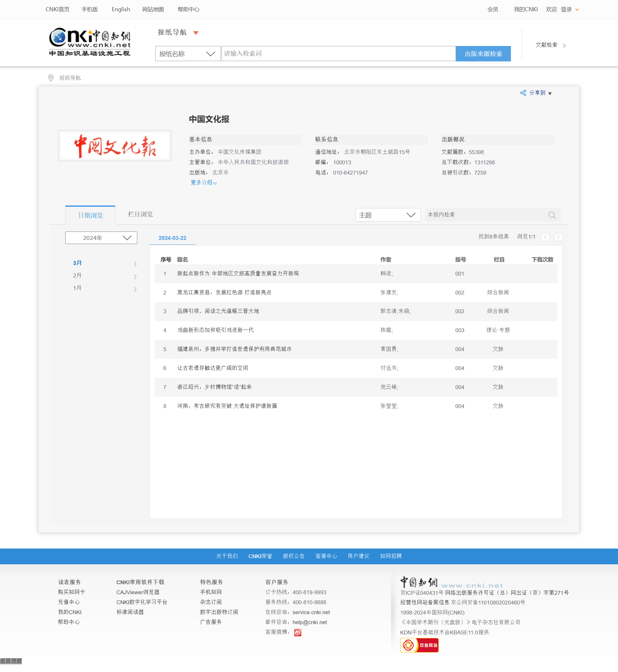Click author 陈璐 in row 4

386,330
